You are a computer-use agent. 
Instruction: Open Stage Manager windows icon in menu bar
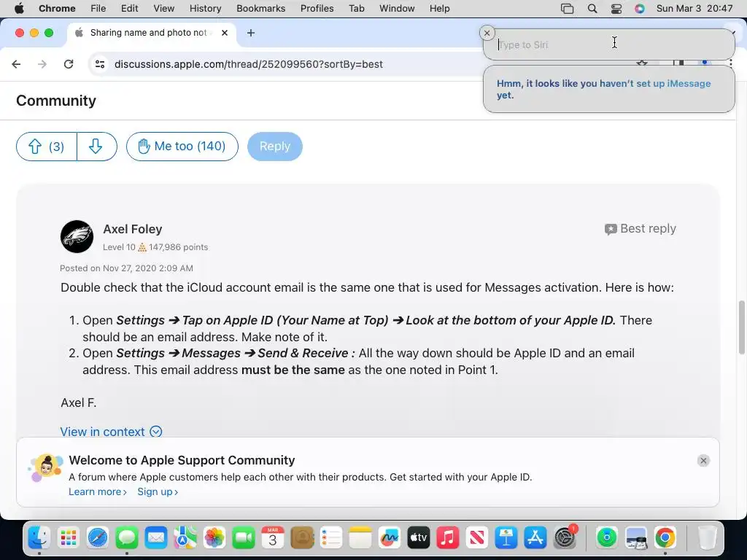pyautogui.click(x=567, y=8)
